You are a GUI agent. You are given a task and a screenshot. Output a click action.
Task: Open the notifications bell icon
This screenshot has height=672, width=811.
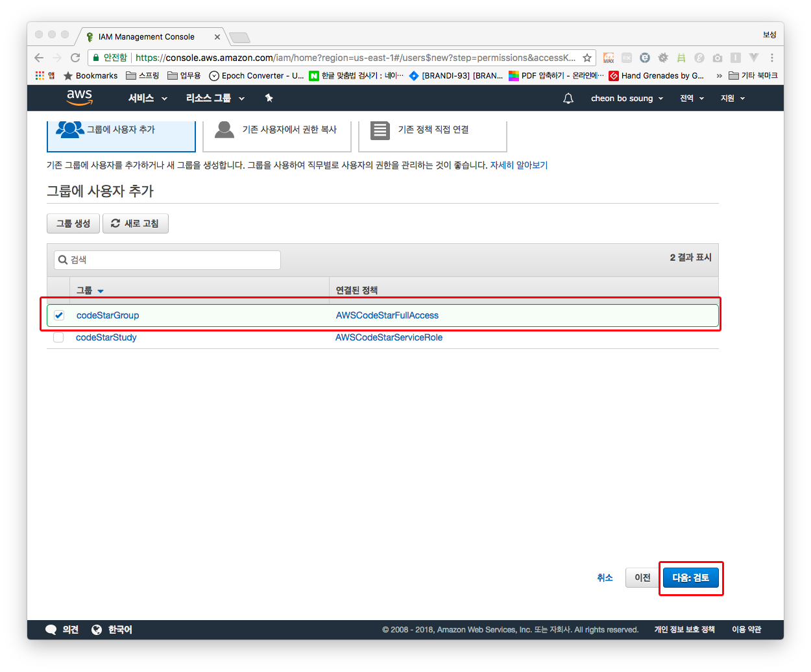tap(568, 99)
